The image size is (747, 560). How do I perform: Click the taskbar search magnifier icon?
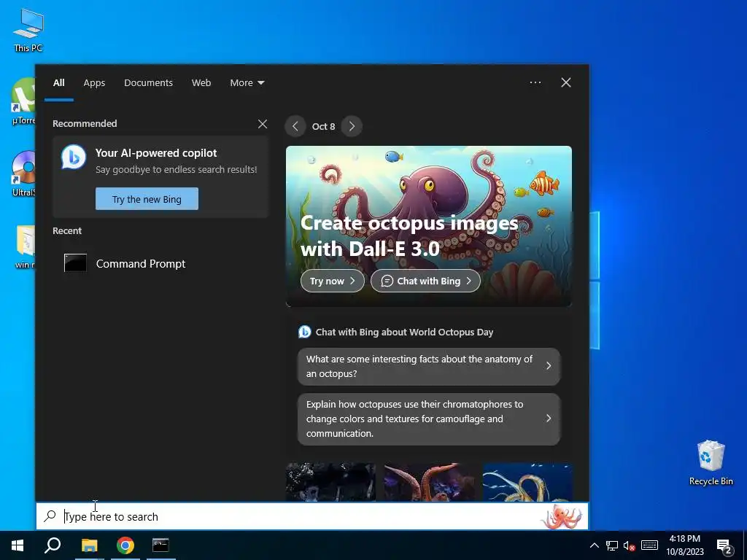click(x=53, y=545)
